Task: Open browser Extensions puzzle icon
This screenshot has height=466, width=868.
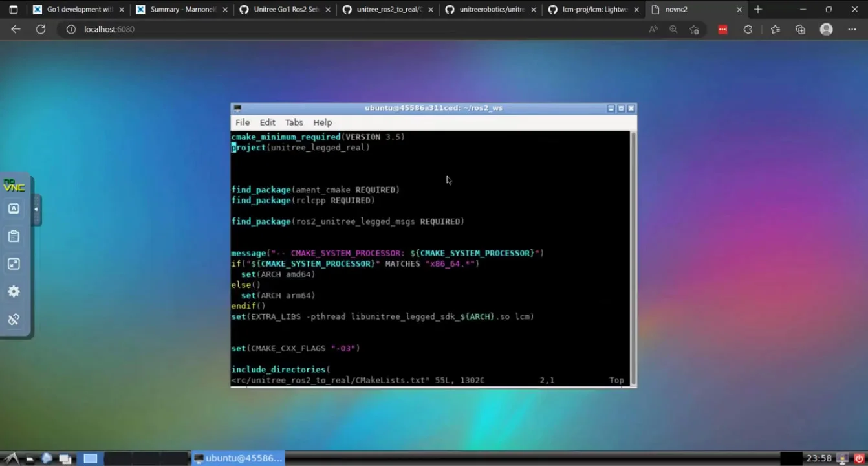Action: tap(748, 29)
